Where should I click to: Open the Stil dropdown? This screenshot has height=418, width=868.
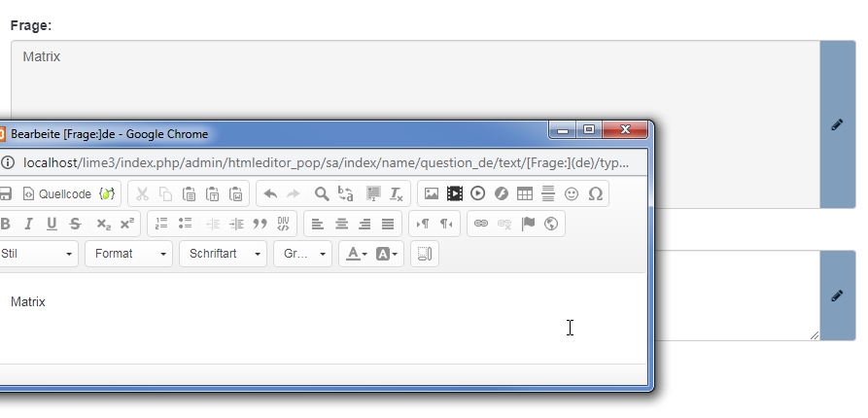(x=37, y=254)
